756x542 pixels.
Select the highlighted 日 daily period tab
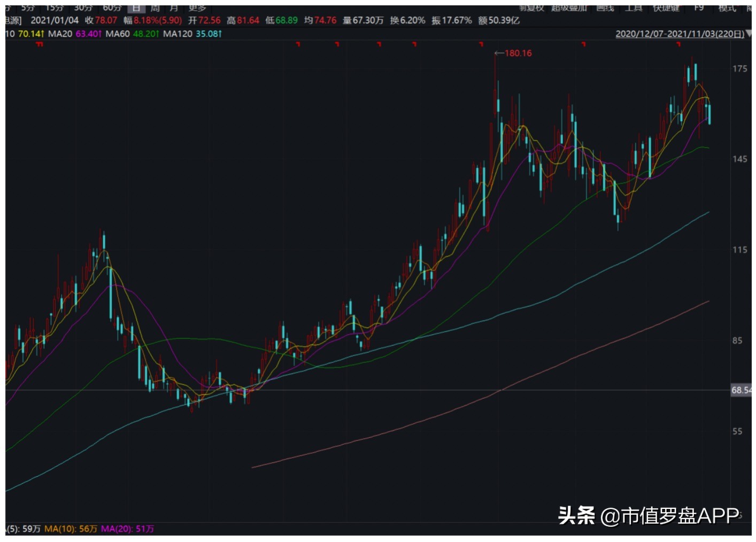pyautogui.click(x=136, y=8)
